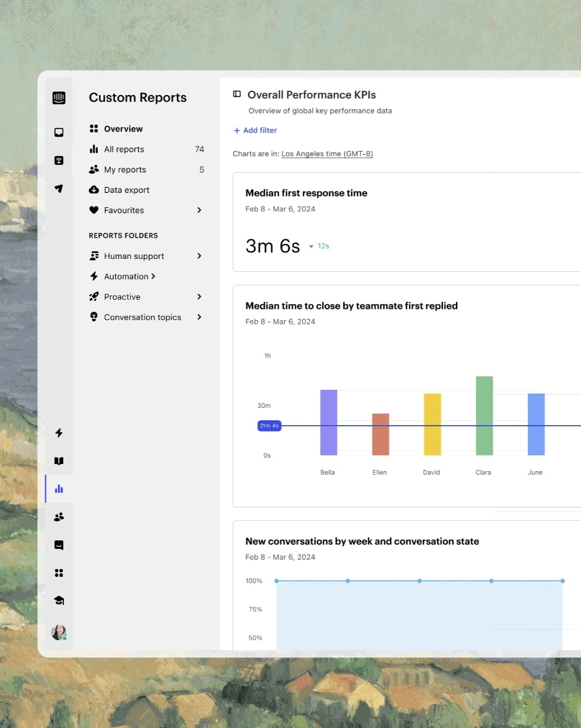The height and width of the screenshot is (728, 581).
Task: Expand the Proactive folder
Action: [x=199, y=297]
